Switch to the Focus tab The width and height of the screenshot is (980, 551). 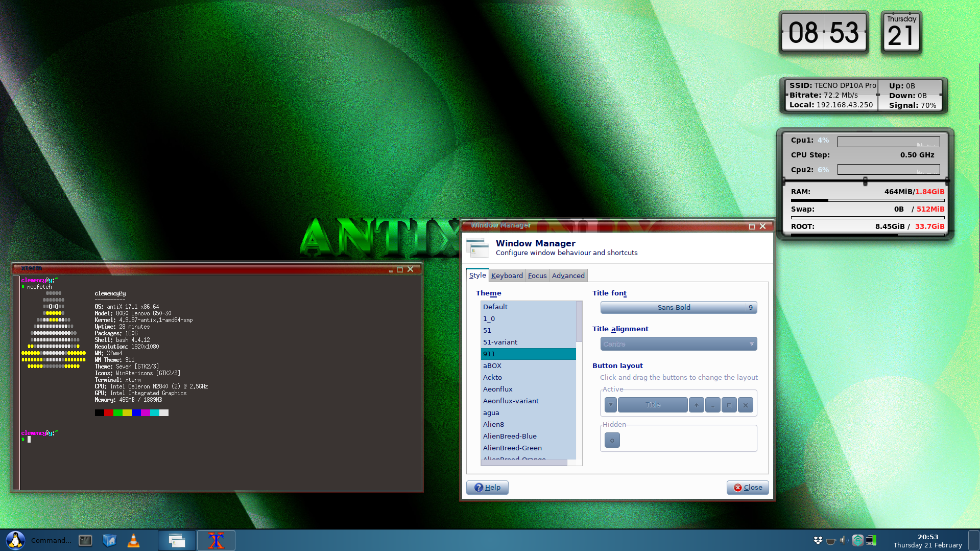click(x=537, y=275)
